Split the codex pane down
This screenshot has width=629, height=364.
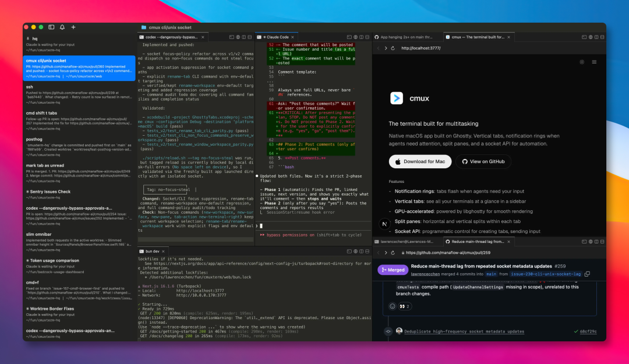[x=250, y=37]
